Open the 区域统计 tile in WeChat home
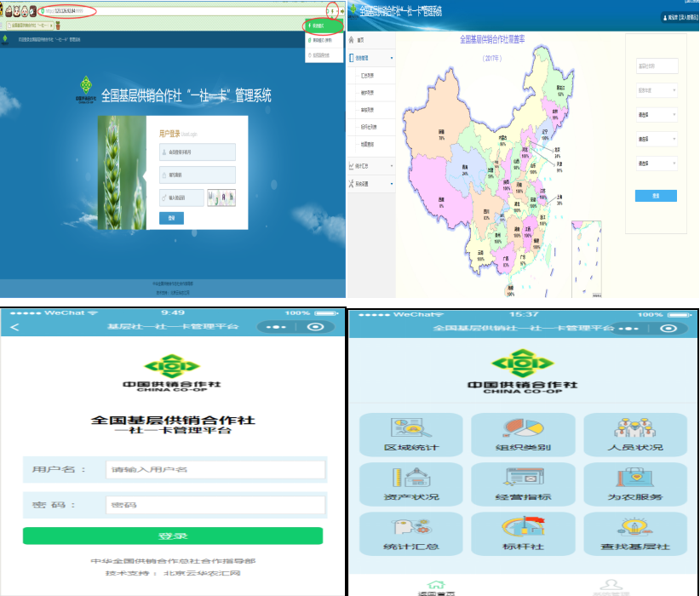 point(410,434)
